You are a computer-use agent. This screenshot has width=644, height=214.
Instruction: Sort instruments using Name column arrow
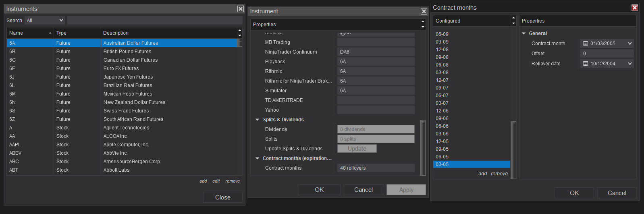click(50, 33)
